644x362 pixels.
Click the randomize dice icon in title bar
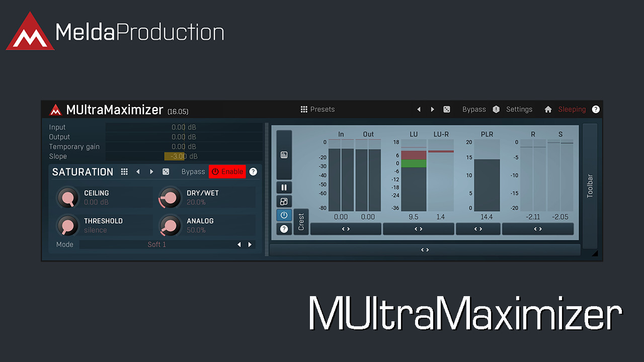(x=446, y=110)
